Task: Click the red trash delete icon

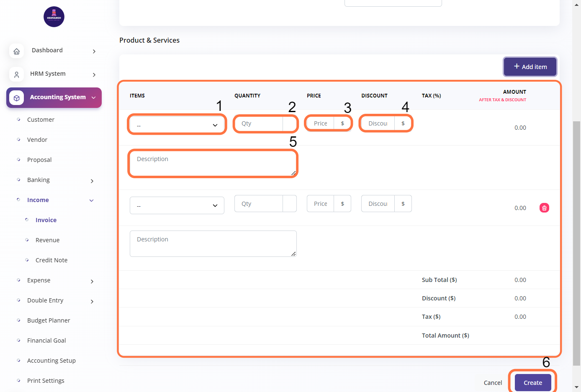Action: point(544,208)
